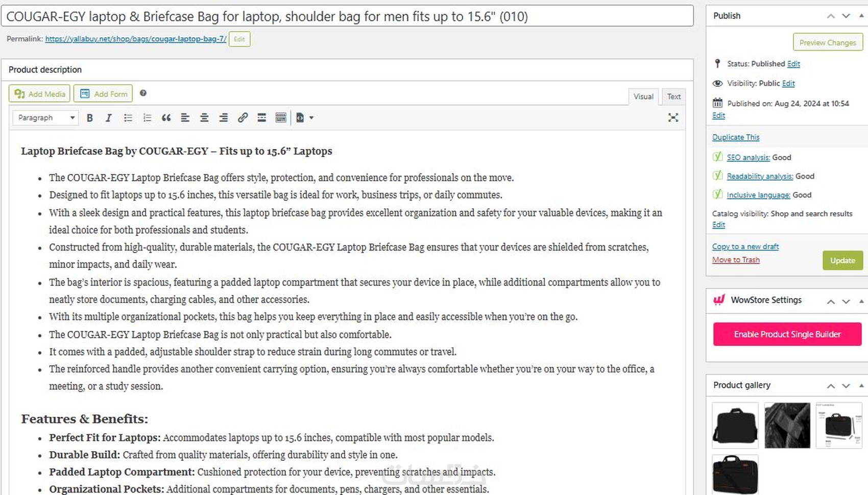Click Preview Changes
This screenshot has width=868, height=495.
tap(828, 42)
